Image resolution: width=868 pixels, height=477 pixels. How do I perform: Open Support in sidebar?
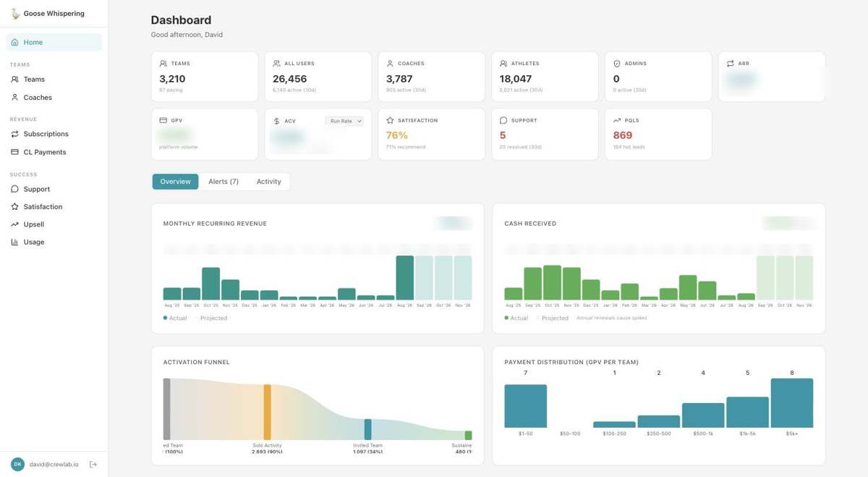point(54,189)
